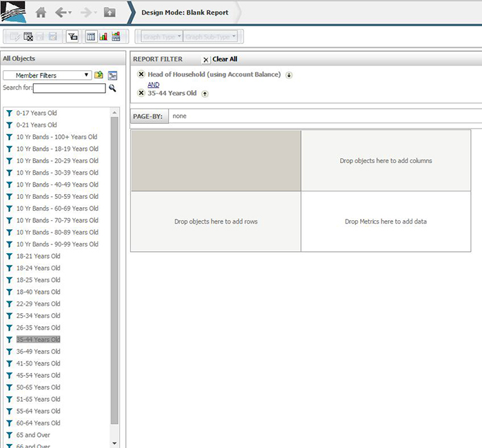Select the 25-34 Years Old filter
Image resolution: width=482 pixels, height=448 pixels.
[38, 316]
